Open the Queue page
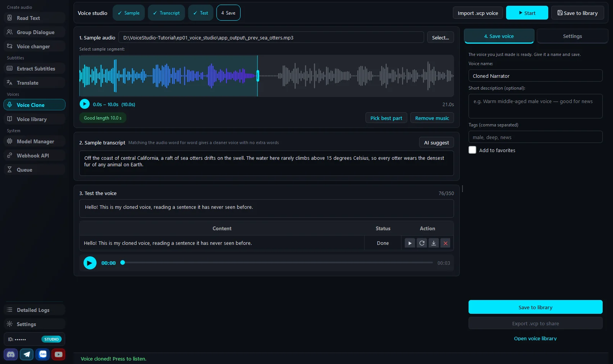The width and height of the screenshot is (613, 364). [34, 170]
